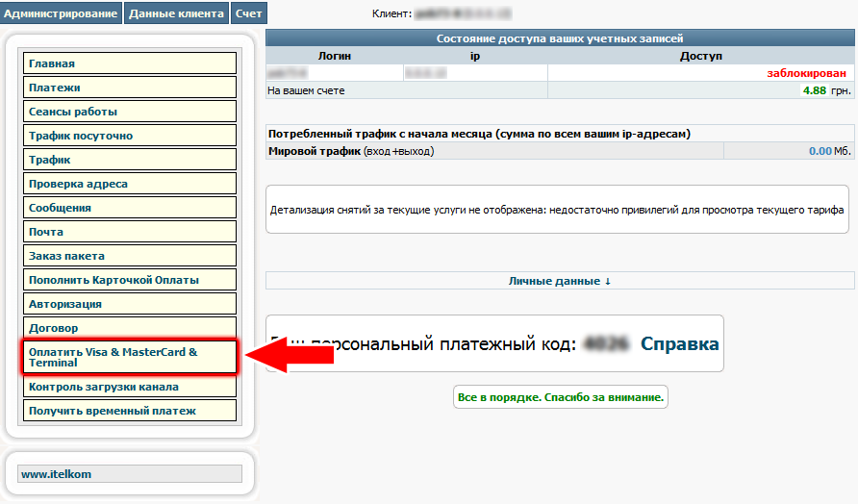Click Оплатить Visa & MasterCard & Terminal
The width and height of the screenshot is (858, 504).
click(x=129, y=358)
